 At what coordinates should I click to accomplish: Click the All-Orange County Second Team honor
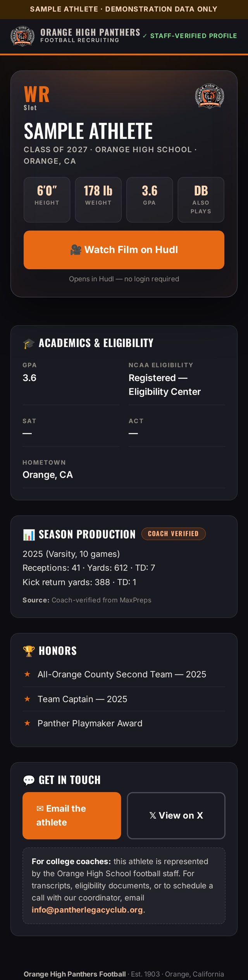click(x=122, y=674)
